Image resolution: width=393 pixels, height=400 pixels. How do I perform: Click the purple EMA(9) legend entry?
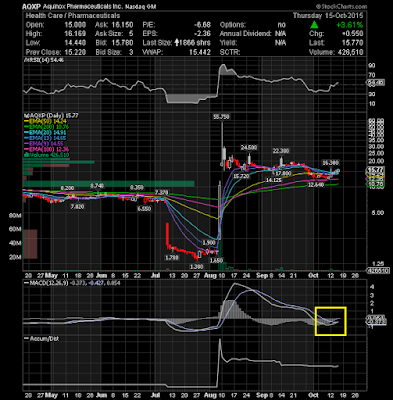[45, 144]
